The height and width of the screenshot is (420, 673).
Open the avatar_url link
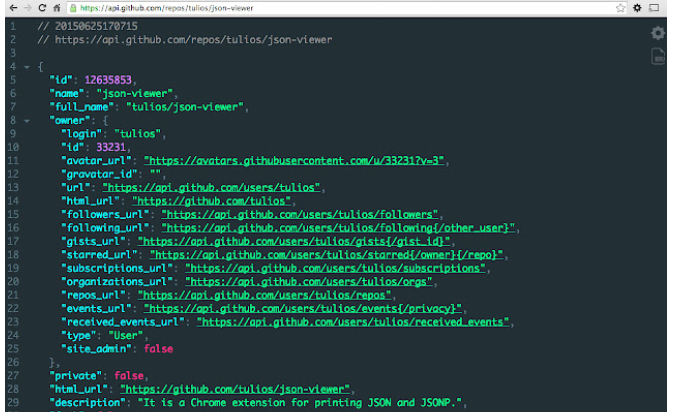(x=294, y=160)
